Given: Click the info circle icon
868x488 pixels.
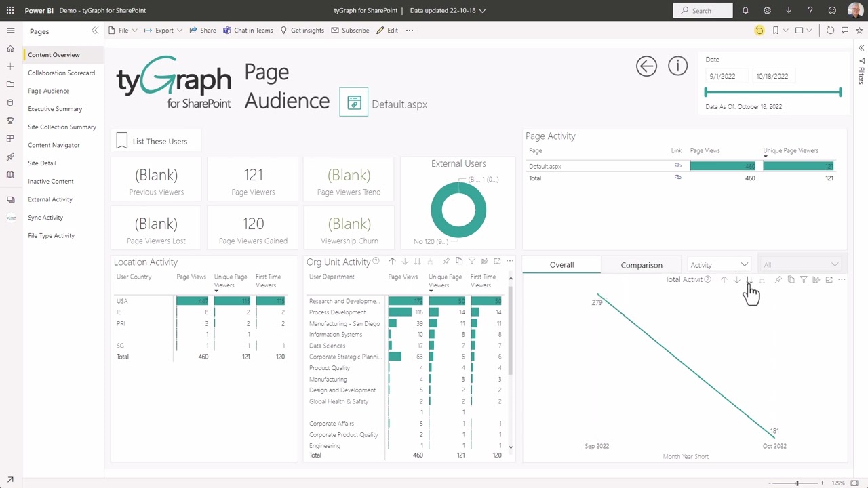Looking at the screenshot, I should pos(677,66).
